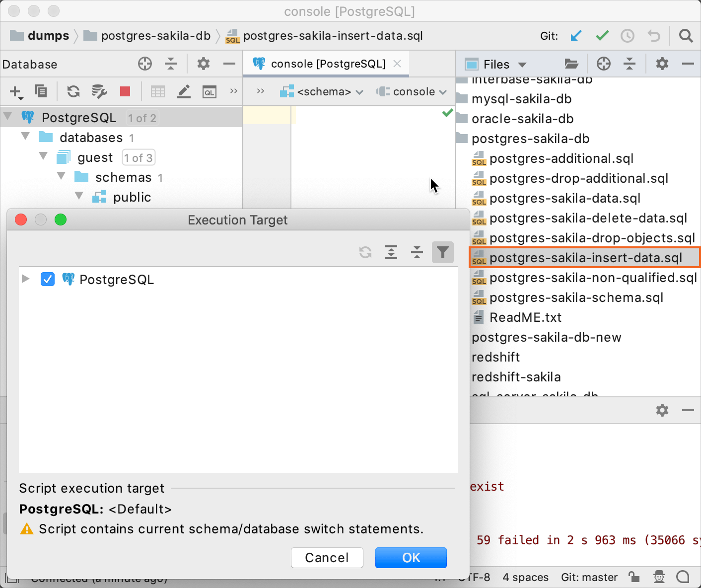Screen dimensions: 701x588
Task: Expand PostgreSQL node in Execution Target tree
Action: [x=26, y=279]
